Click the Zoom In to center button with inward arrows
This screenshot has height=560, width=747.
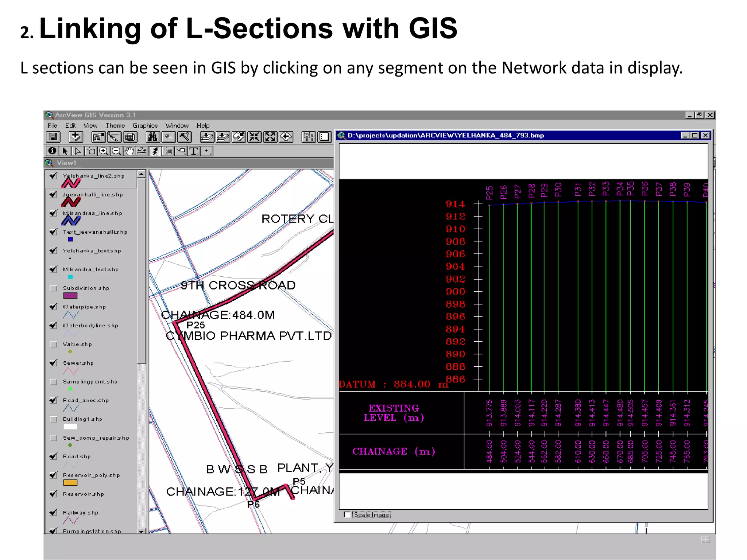point(255,137)
